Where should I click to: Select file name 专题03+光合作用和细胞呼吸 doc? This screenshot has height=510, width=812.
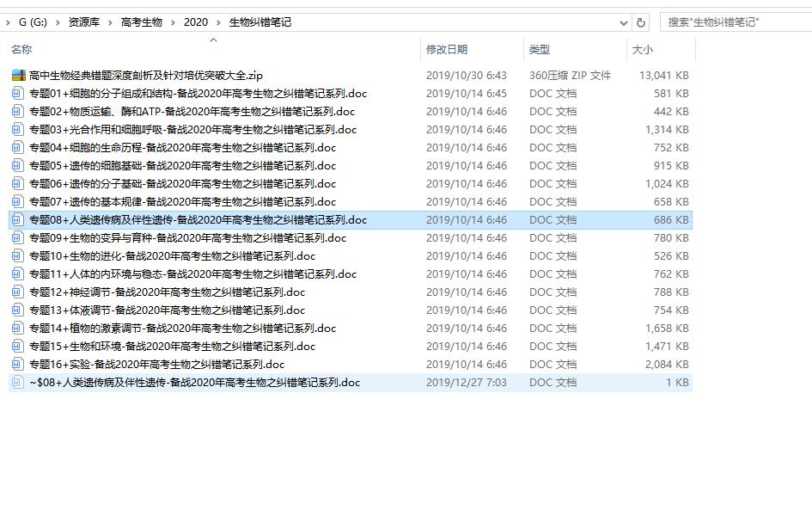tap(192, 130)
